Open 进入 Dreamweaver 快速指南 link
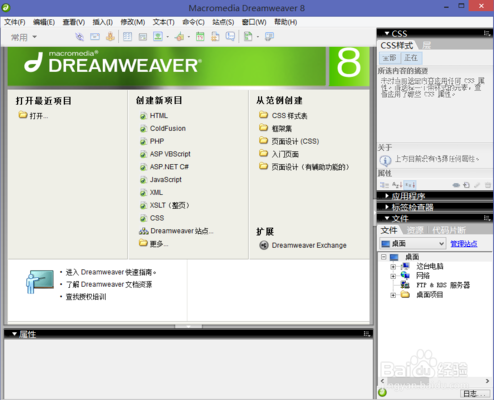494x400 pixels. click(x=111, y=272)
